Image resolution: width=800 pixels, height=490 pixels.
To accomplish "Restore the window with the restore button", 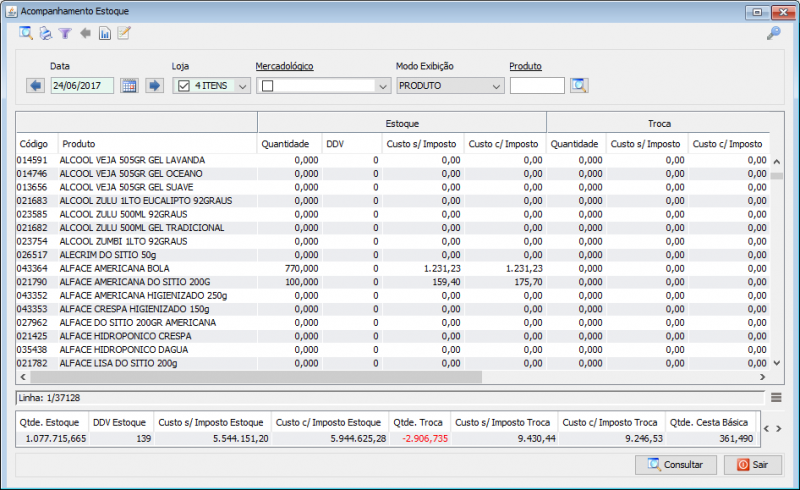I will pyautogui.click(x=757, y=12).
